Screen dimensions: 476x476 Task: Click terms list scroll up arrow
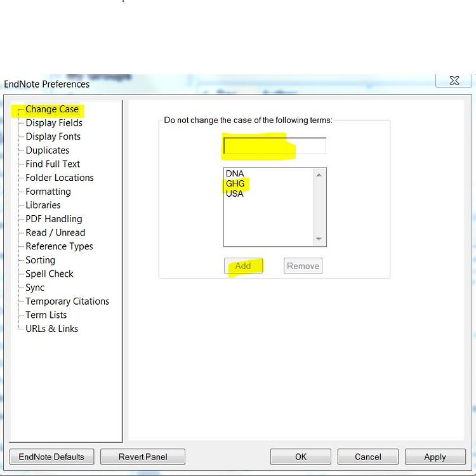tap(319, 175)
